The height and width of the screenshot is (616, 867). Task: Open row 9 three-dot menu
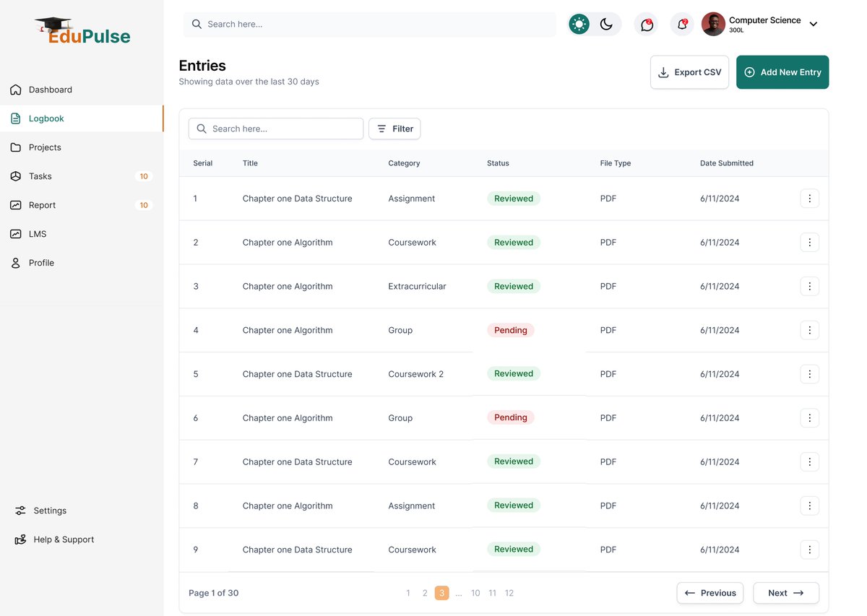(809, 550)
